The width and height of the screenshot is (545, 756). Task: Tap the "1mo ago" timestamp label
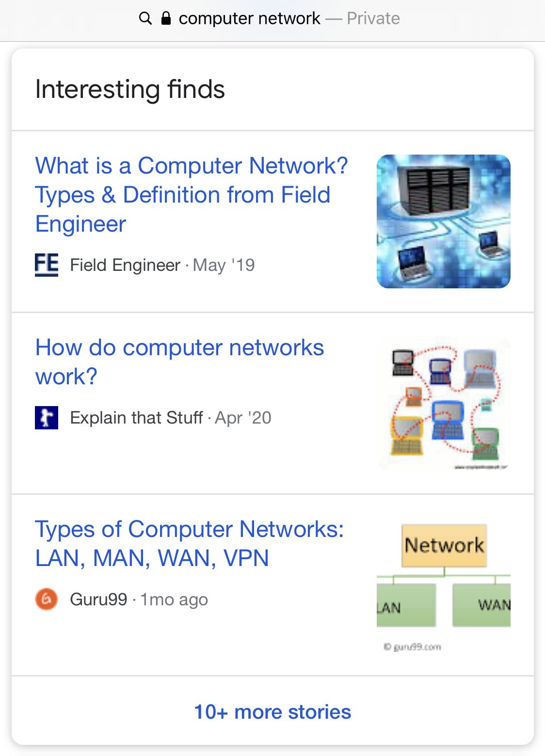174,600
